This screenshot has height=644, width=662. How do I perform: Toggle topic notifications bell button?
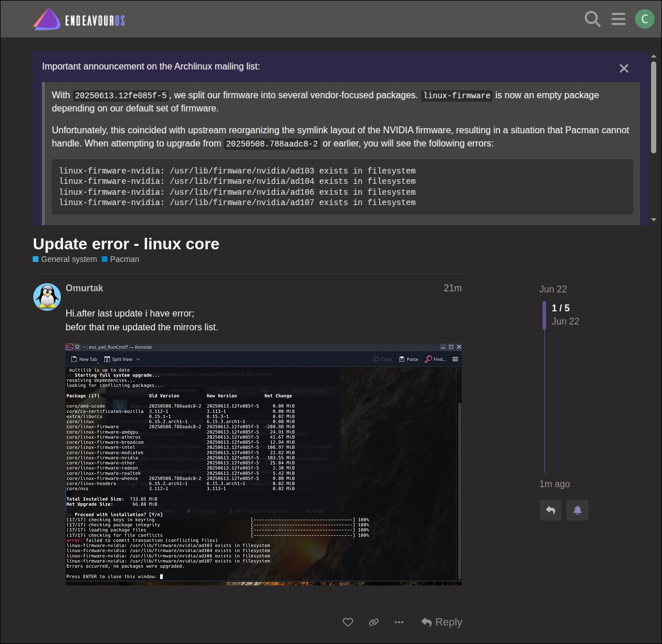pos(577,510)
